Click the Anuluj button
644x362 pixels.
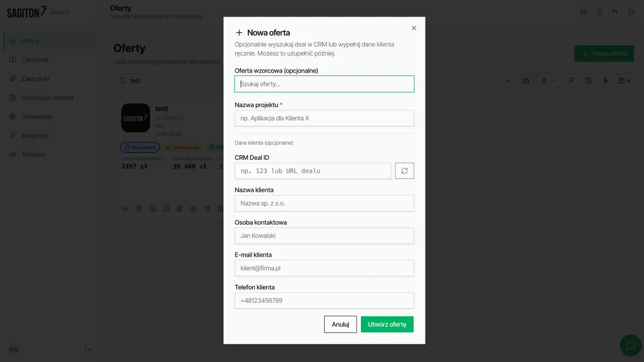[x=340, y=324]
